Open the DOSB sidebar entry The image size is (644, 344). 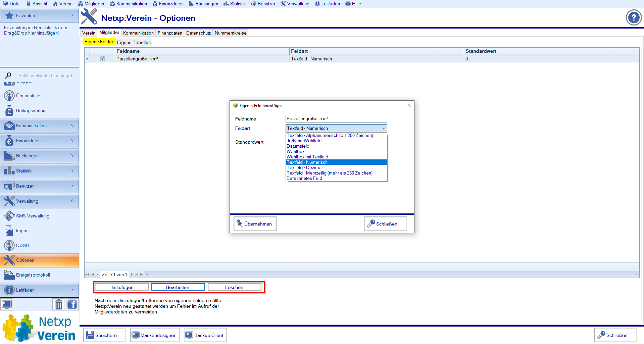[22, 245]
